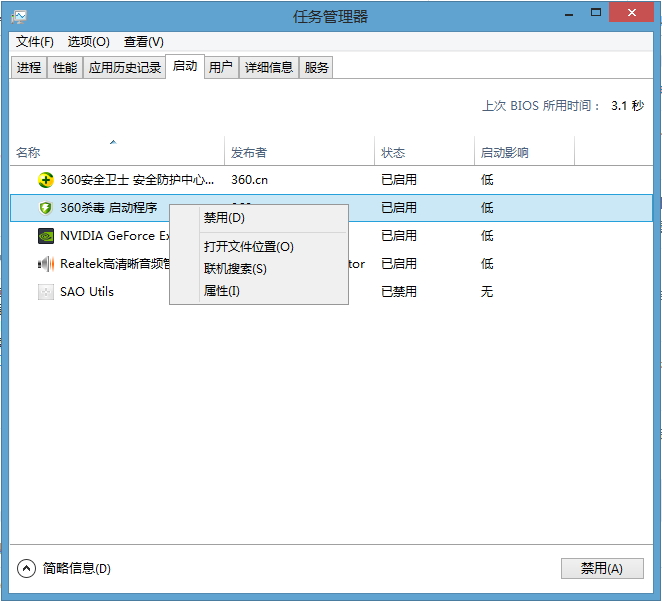
Task: Sort by the 启动影响 column header
Action: pos(524,151)
